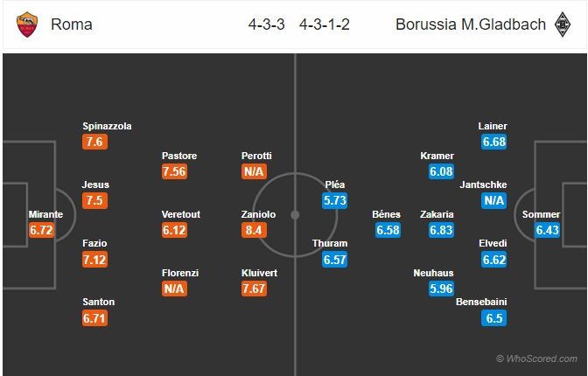Open the Roma team name link
The image size is (588, 376).
point(71,24)
